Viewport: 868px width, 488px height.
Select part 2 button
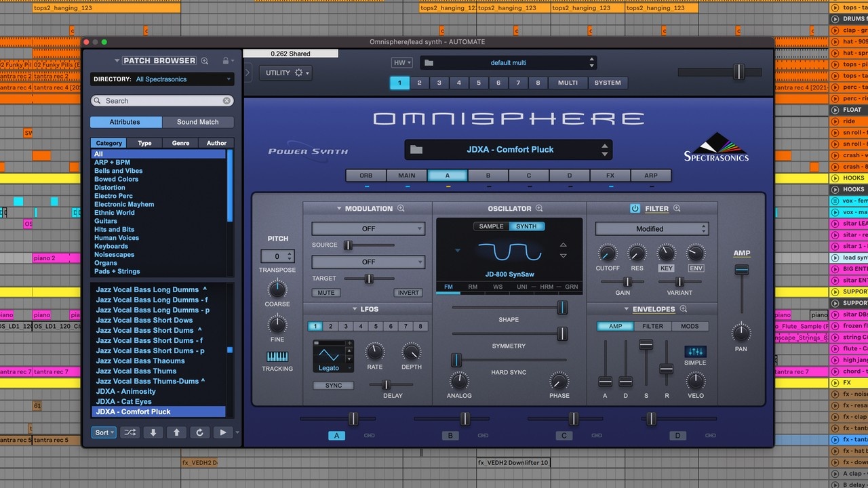point(419,83)
